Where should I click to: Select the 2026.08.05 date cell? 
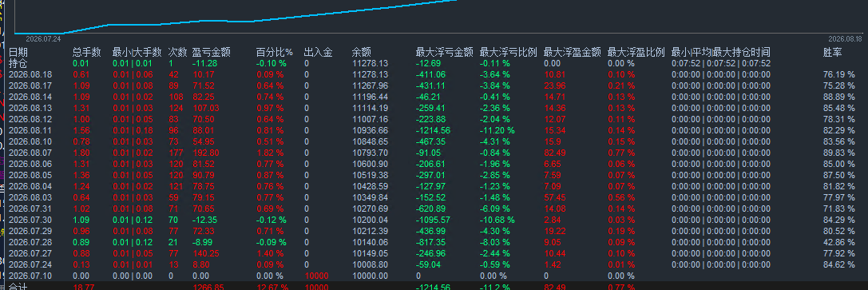tap(31, 175)
